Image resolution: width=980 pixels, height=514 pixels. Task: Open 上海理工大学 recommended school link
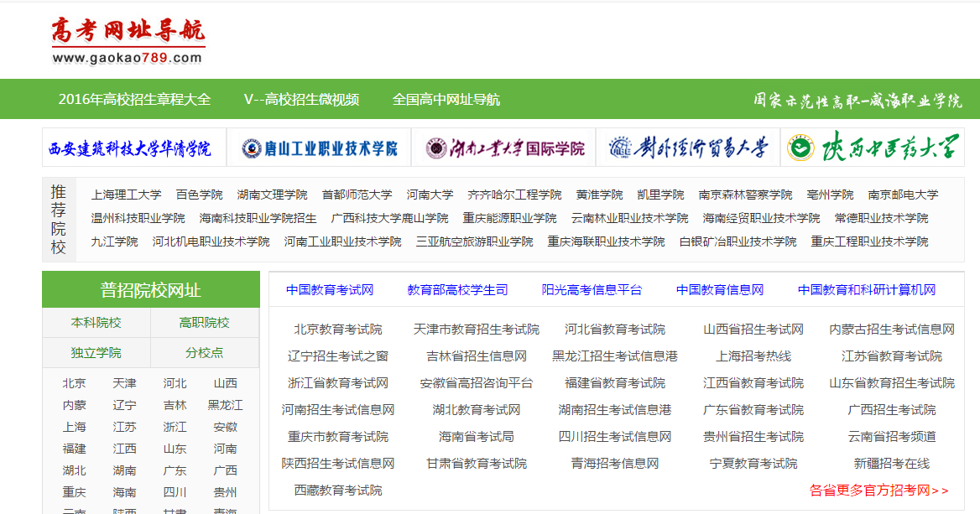(x=126, y=195)
